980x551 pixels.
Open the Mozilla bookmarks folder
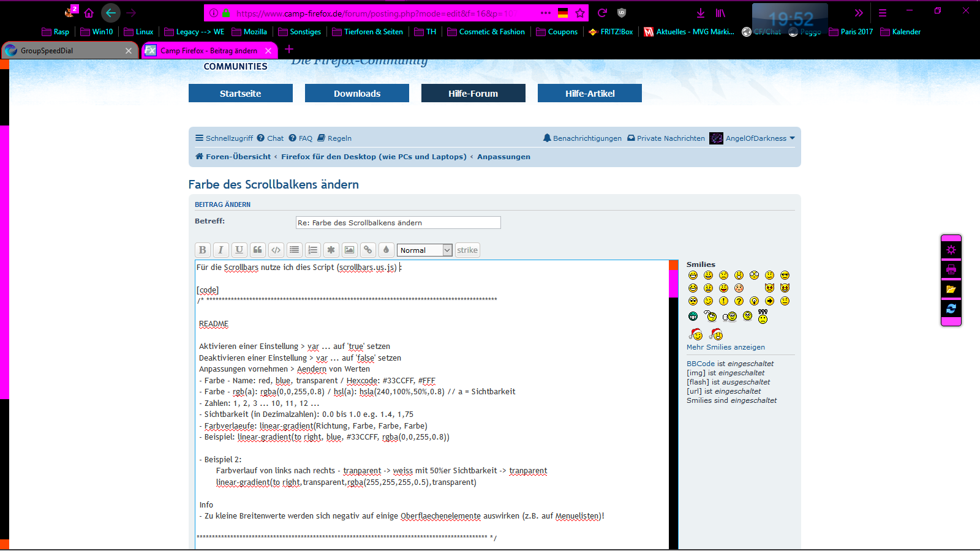(x=249, y=32)
